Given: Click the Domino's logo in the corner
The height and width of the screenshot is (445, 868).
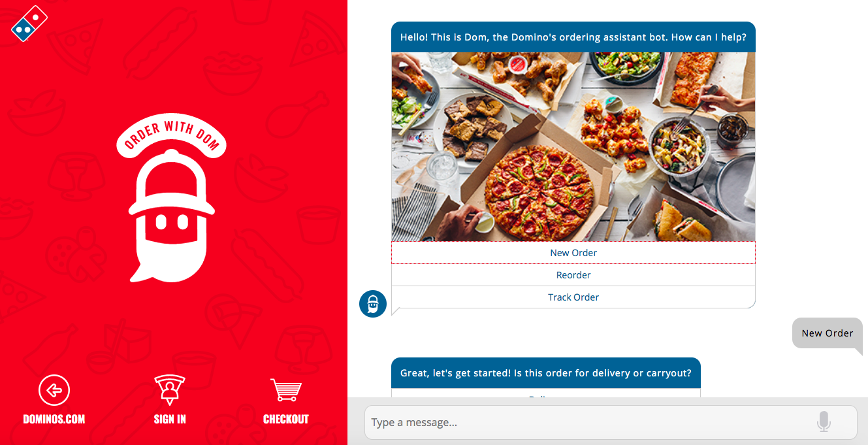Looking at the screenshot, I should 30,23.
